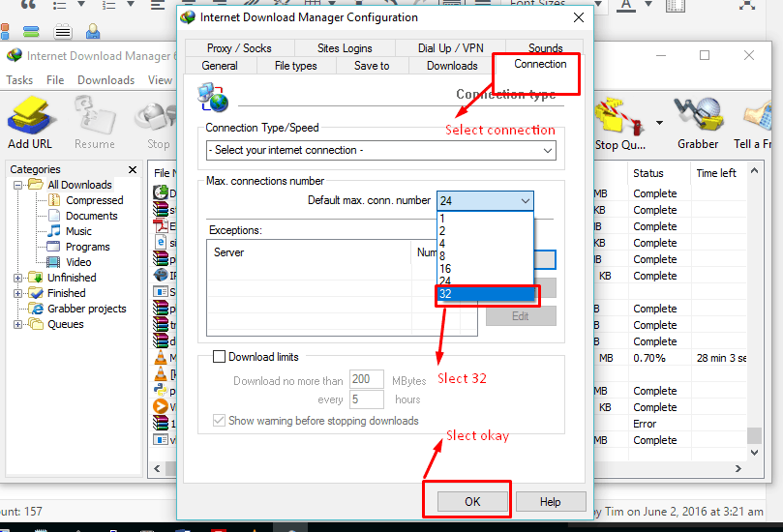Expand the Unfinished tree node
Screen dimensions: 783x532
[x=17, y=278]
